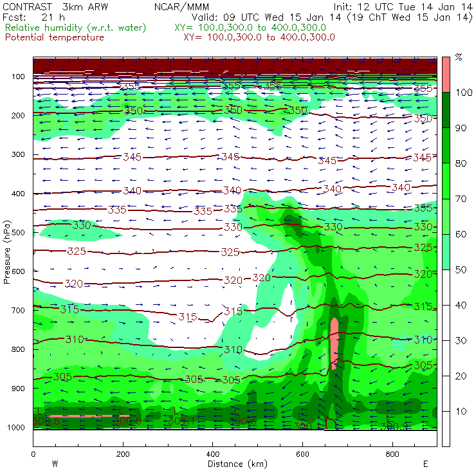Click the pink saturated strip near the surface

point(87,416)
